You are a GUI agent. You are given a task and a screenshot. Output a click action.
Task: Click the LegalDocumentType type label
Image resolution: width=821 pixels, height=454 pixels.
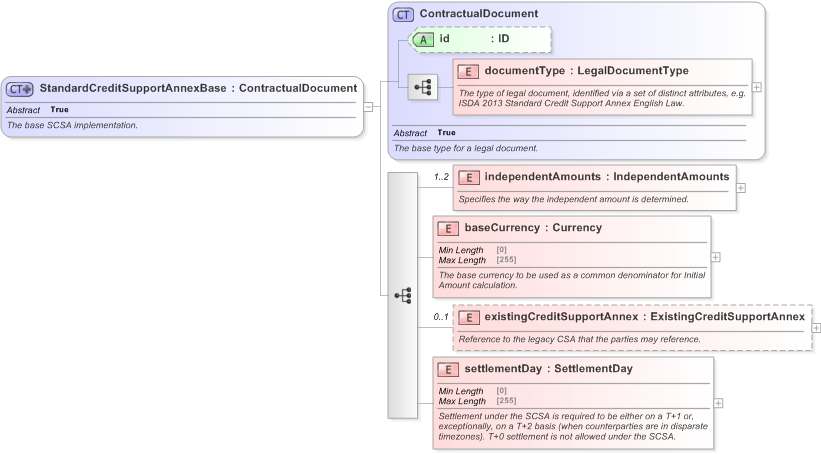pyautogui.click(x=633, y=71)
